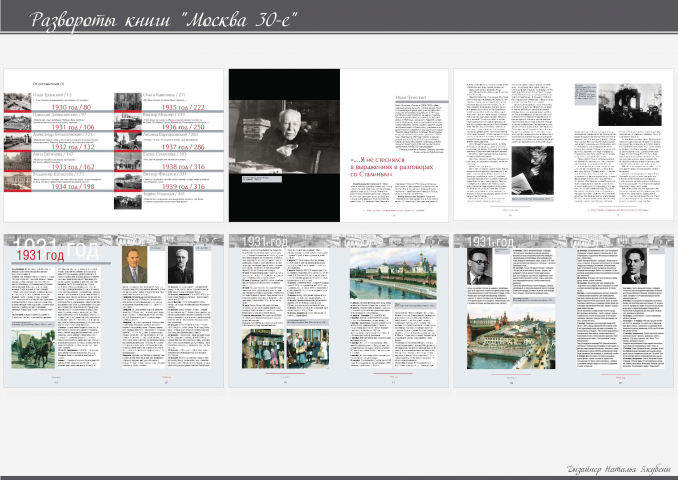
Task: Click contents entry "1930 год / 80"
Action: [71, 107]
